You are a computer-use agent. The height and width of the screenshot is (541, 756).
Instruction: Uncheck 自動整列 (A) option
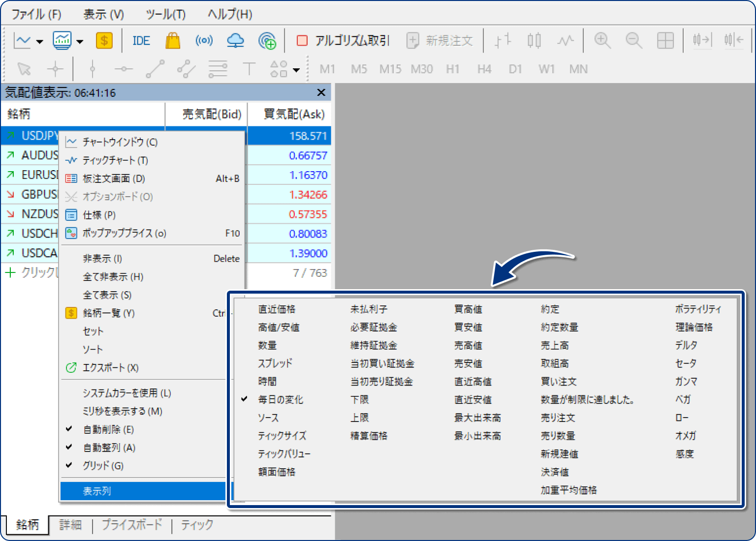[109, 448]
